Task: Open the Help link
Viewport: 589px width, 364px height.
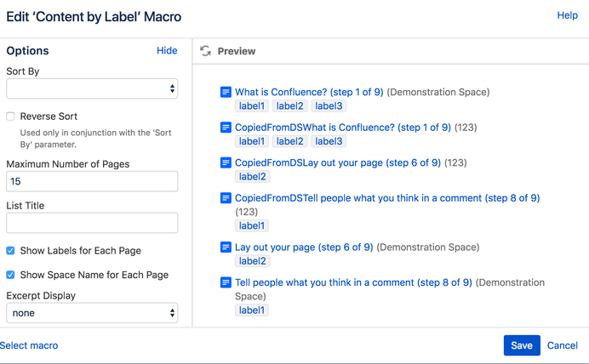Action: pyautogui.click(x=567, y=15)
